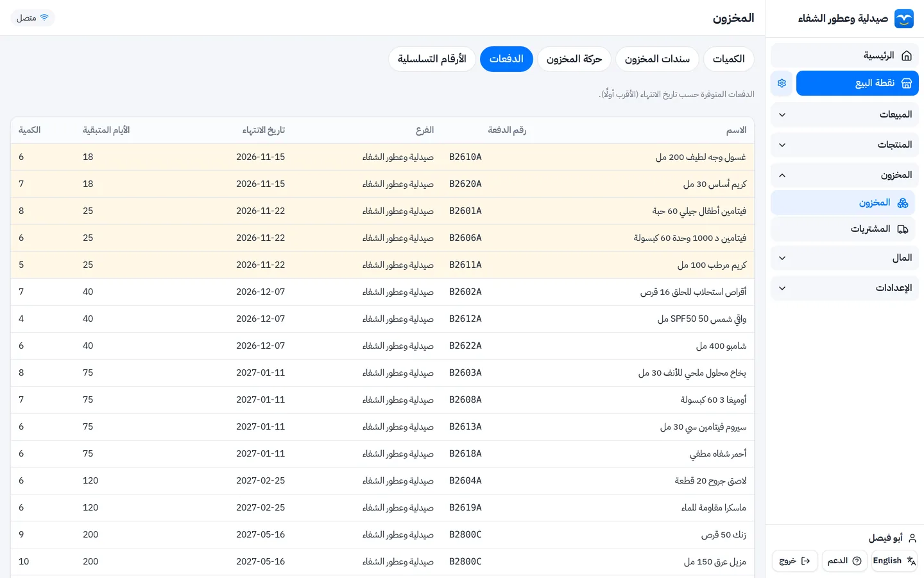
Task: Open the home icon next to الرئيسية
Action: pyautogui.click(x=907, y=56)
